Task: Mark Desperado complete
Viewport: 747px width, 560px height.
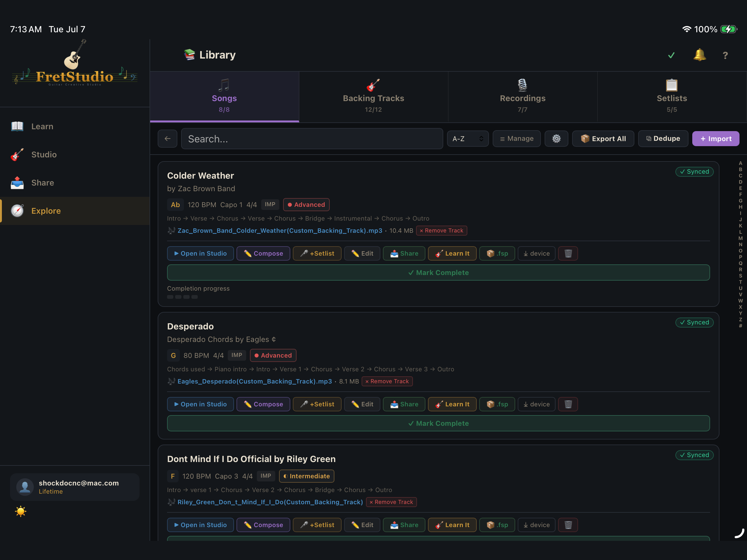Action: 438,423
